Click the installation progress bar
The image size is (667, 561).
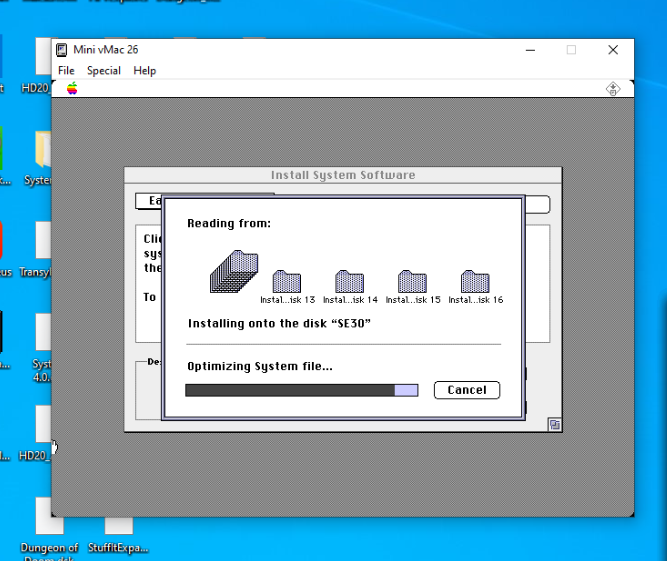(302, 390)
